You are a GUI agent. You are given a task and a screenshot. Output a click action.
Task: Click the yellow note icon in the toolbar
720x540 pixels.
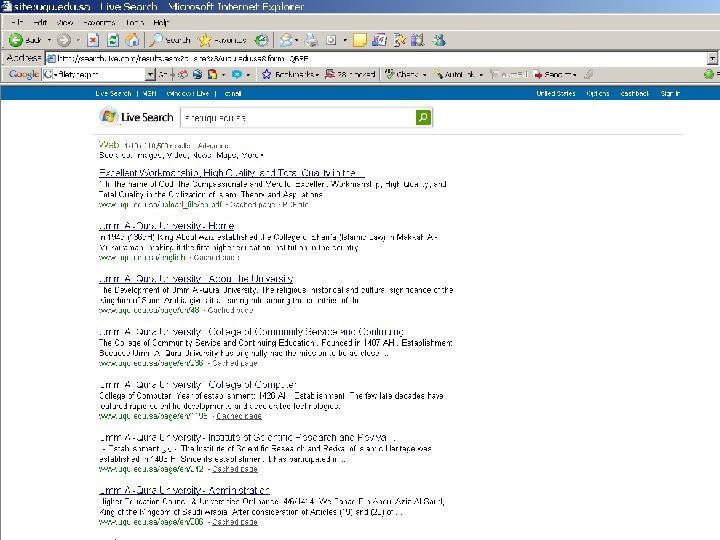(x=360, y=40)
